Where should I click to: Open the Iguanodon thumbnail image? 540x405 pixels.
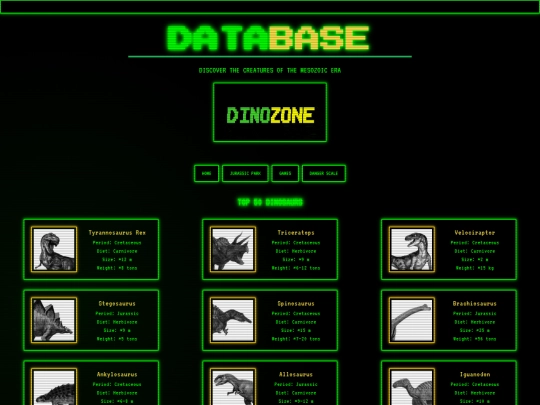coord(412,387)
